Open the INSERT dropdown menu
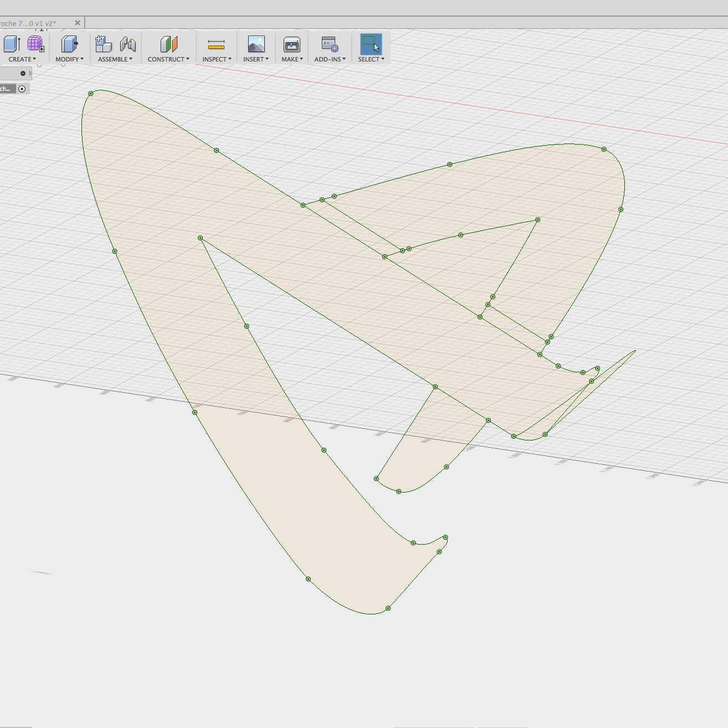 pos(256,59)
